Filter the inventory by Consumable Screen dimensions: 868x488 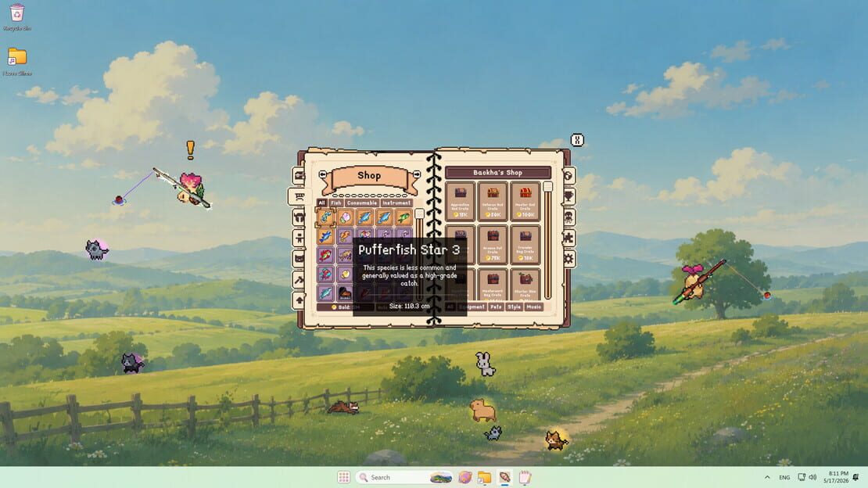pos(362,203)
